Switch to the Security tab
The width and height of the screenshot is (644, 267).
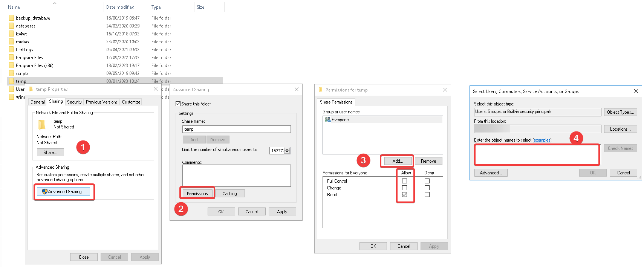[74, 102]
